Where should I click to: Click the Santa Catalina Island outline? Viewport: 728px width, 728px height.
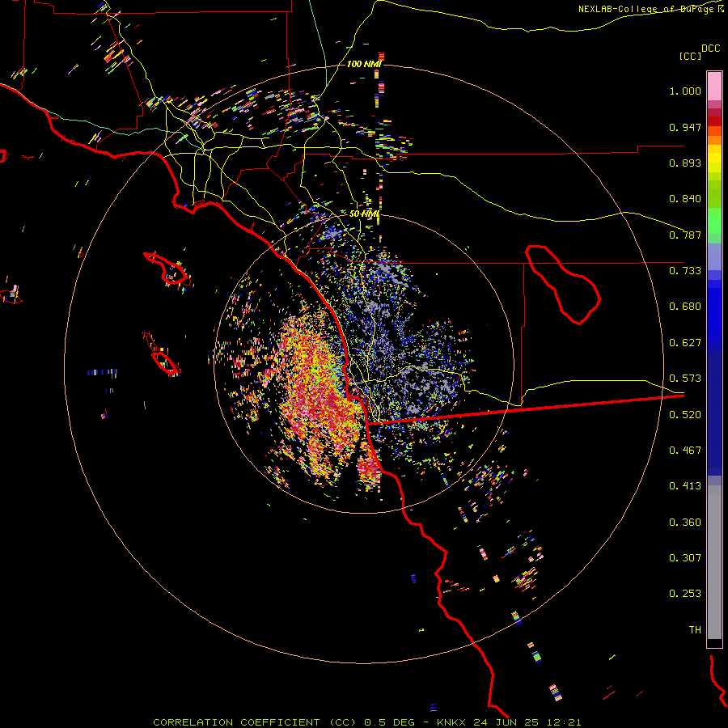click(167, 269)
